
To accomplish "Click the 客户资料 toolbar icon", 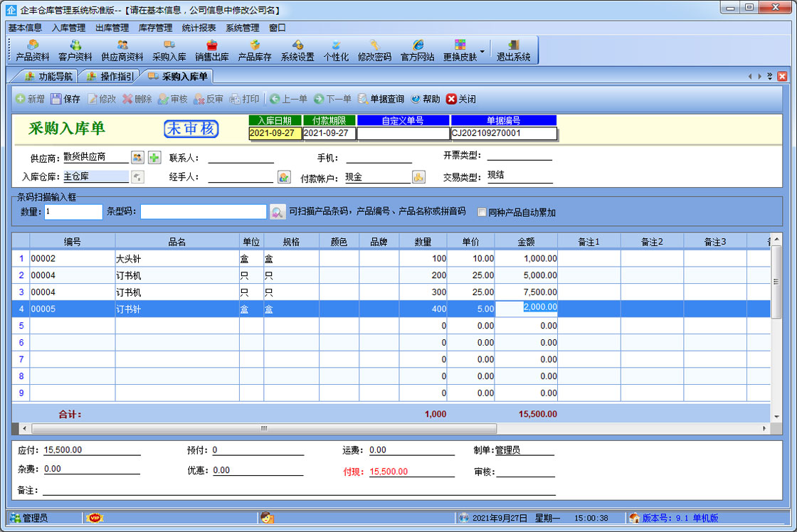I will tap(75, 50).
